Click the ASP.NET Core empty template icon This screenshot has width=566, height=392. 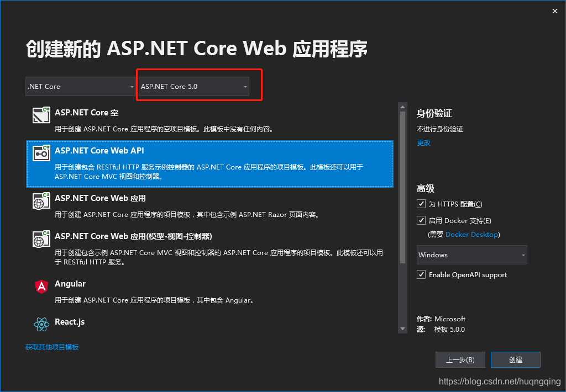click(x=41, y=115)
